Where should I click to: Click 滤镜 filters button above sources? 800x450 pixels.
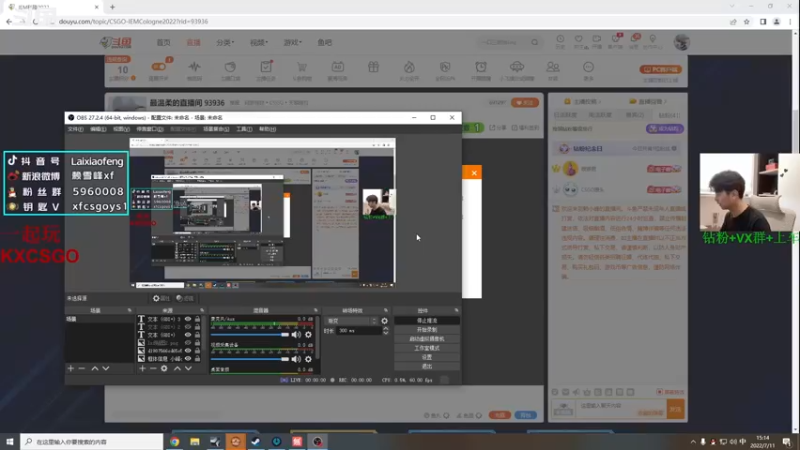(185, 298)
